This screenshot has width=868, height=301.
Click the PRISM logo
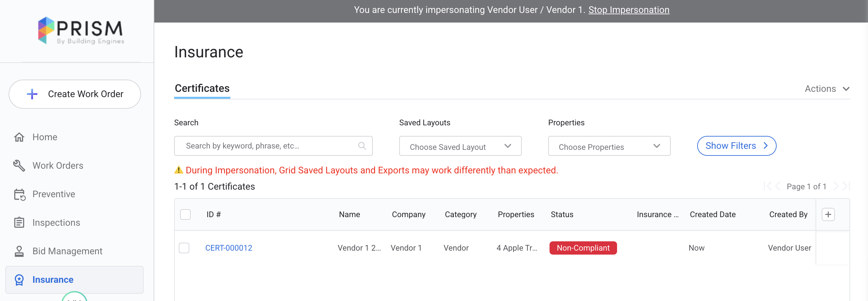click(x=81, y=31)
